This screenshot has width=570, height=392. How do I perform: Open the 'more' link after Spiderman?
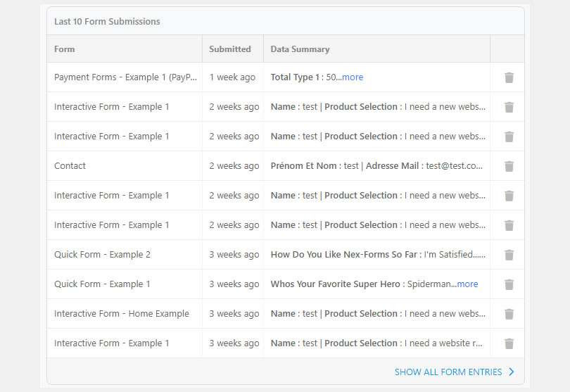(x=467, y=284)
